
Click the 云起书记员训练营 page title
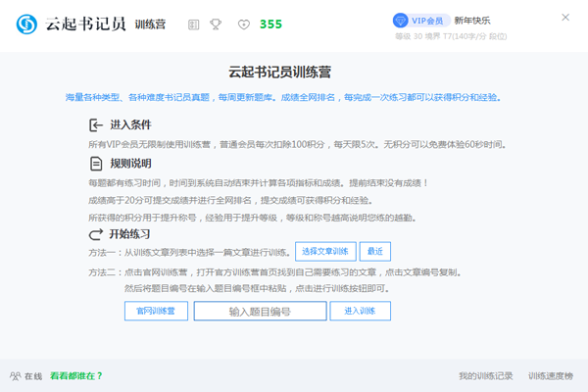click(279, 72)
